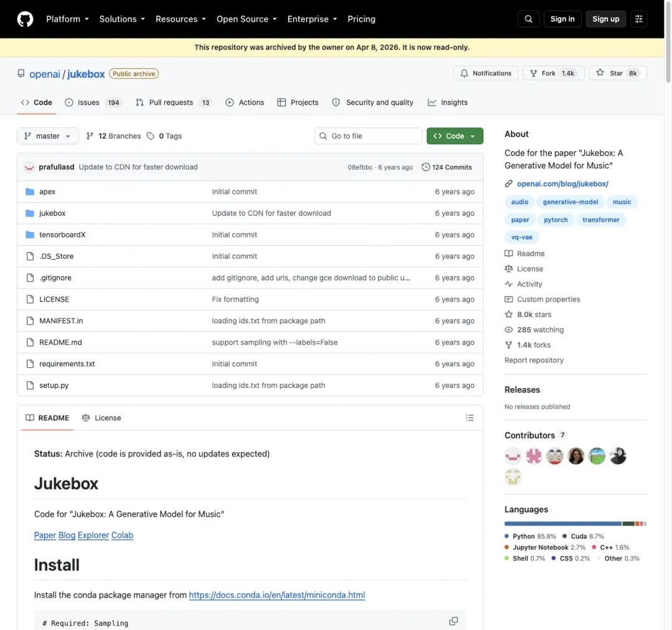Open the master branch dropdown

coord(47,136)
